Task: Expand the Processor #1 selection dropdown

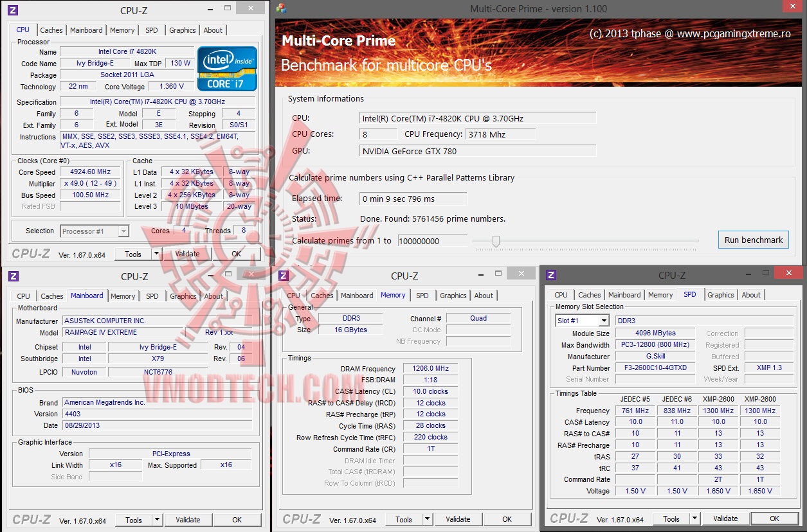Action: pyautogui.click(x=123, y=231)
